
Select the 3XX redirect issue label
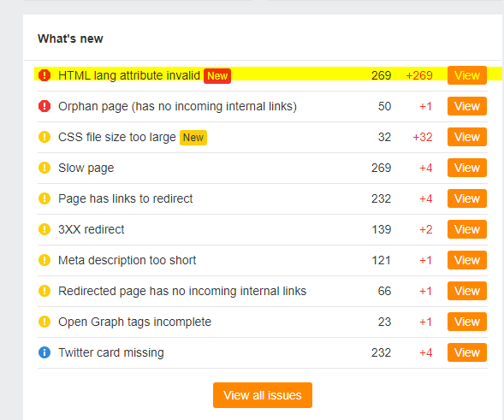[x=92, y=229]
